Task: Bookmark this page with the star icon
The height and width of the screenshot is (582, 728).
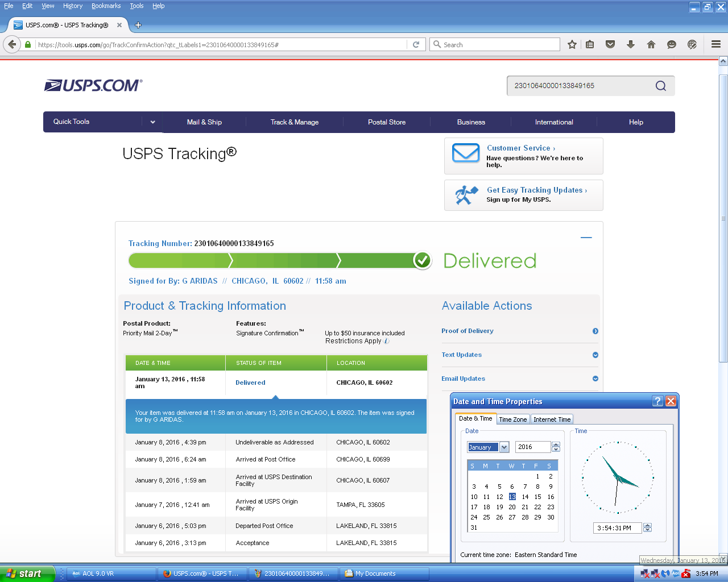Action: (572, 44)
